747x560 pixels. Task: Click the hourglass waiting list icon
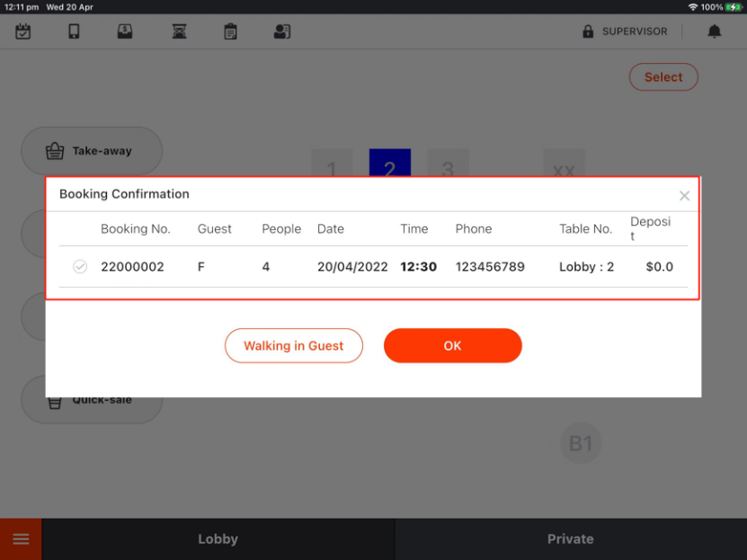tap(178, 31)
